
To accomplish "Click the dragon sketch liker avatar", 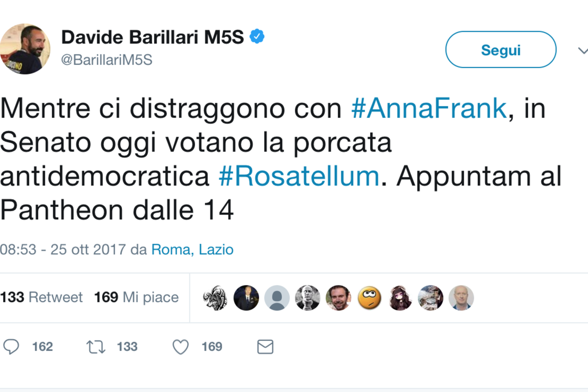I will [215, 298].
